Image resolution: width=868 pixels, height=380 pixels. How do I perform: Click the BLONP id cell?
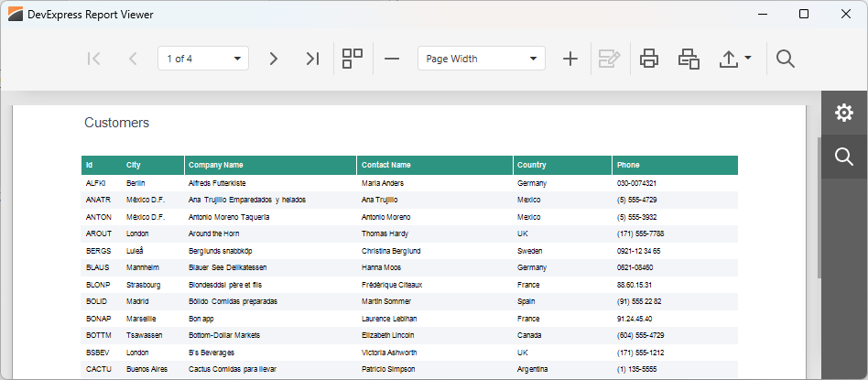tap(99, 285)
